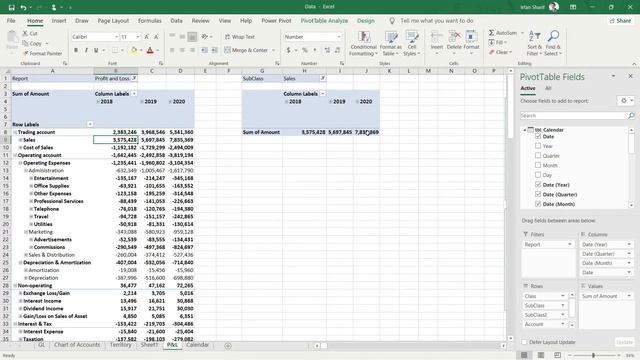
Task: Click the Cut command
Action: coord(30,33)
